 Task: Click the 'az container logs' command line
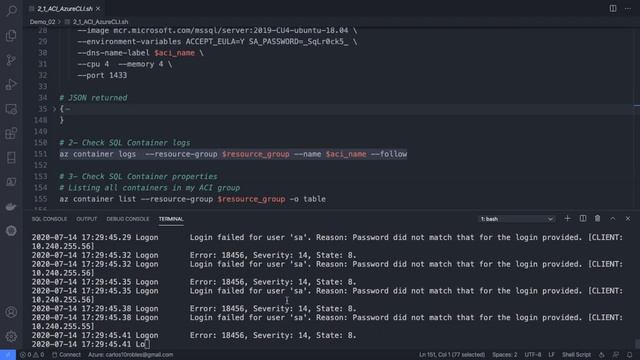click(x=233, y=154)
